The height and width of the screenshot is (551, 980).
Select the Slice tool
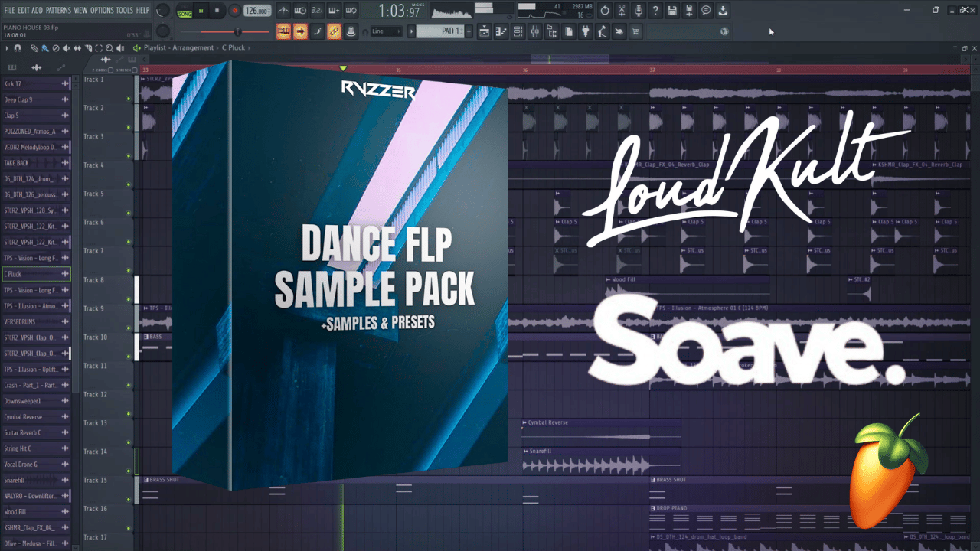[88, 48]
